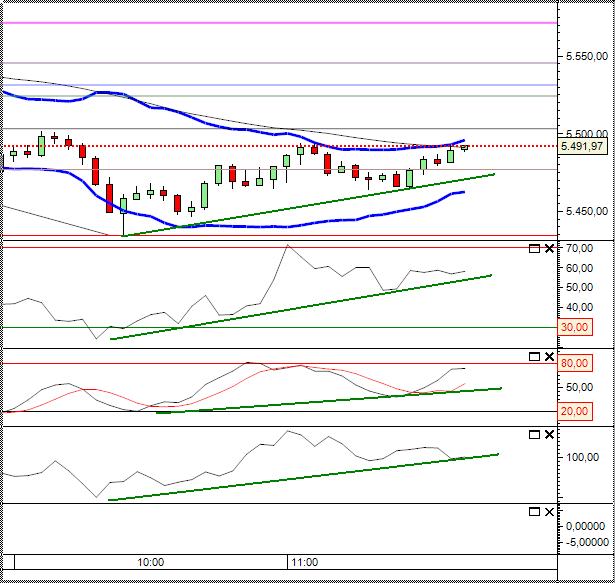Click the 60,00 RSI axis label
Screen dimensions: 615x583
click(579, 268)
